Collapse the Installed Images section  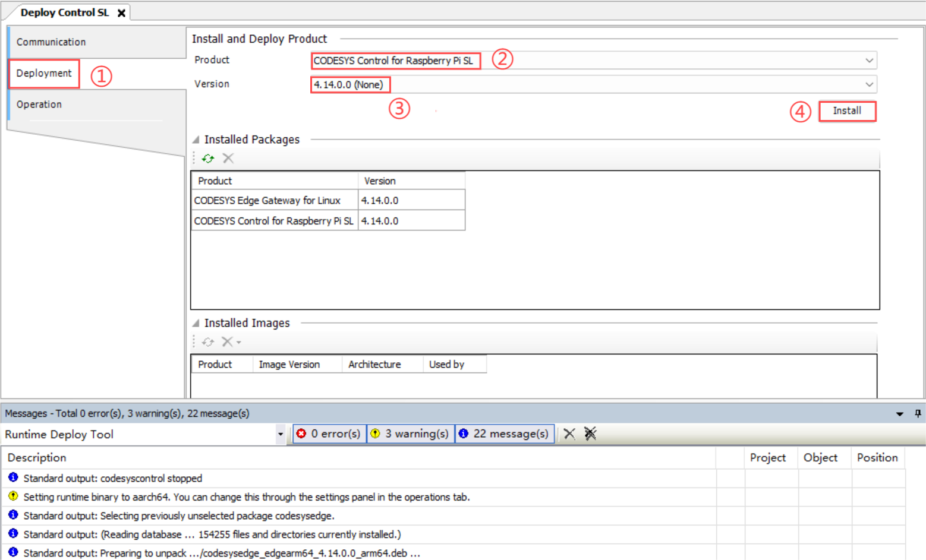tap(196, 323)
